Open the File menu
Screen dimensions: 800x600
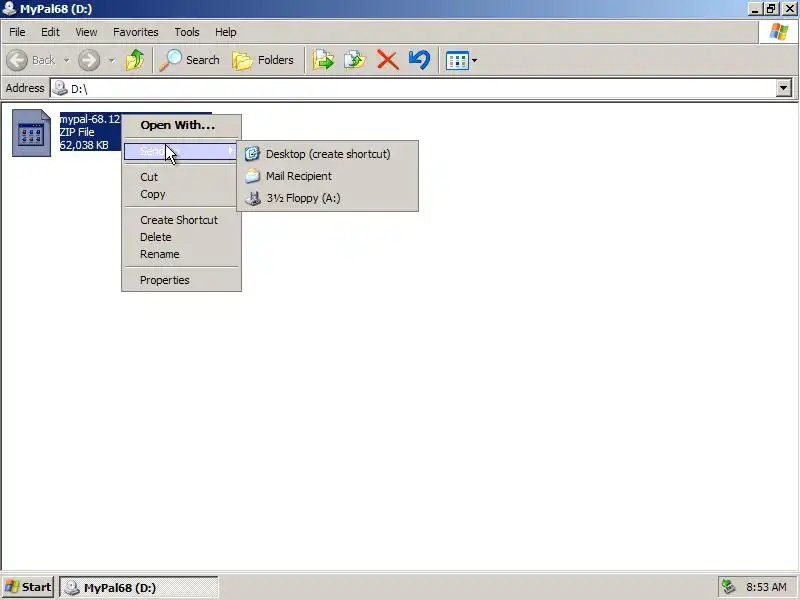[x=17, y=32]
